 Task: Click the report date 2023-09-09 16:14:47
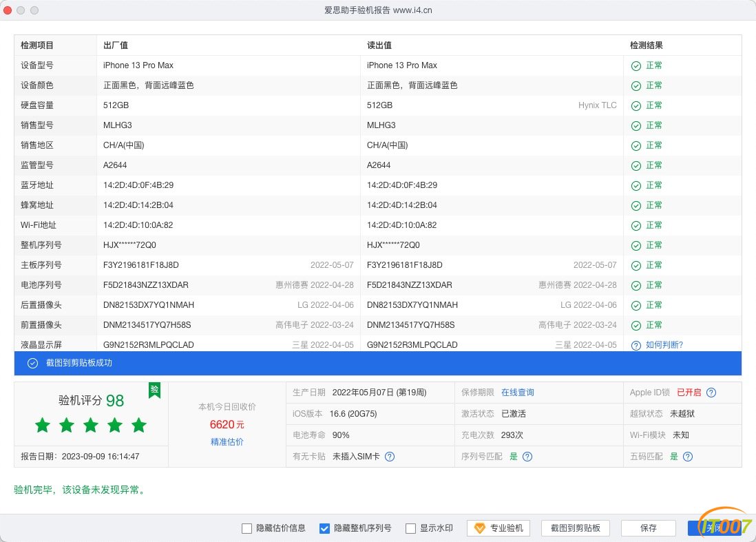coord(101,457)
